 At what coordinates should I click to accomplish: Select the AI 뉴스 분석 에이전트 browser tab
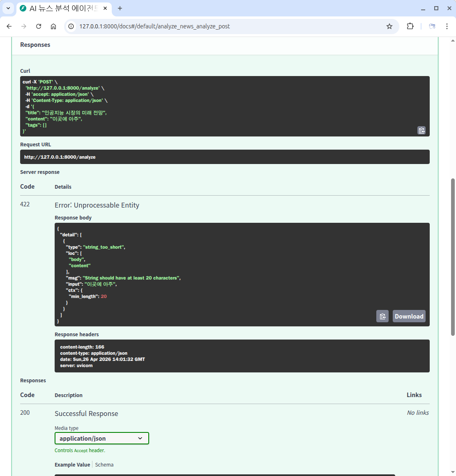point(62,8)
